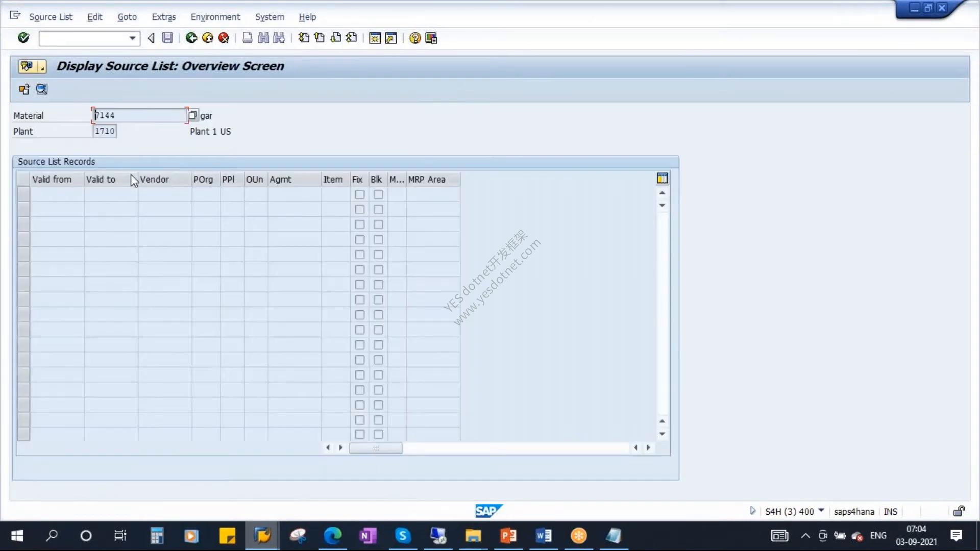This screenshot has height=551, width=980.
Task: Tick the Blk checkbox in third row
Action: [378, 224]
